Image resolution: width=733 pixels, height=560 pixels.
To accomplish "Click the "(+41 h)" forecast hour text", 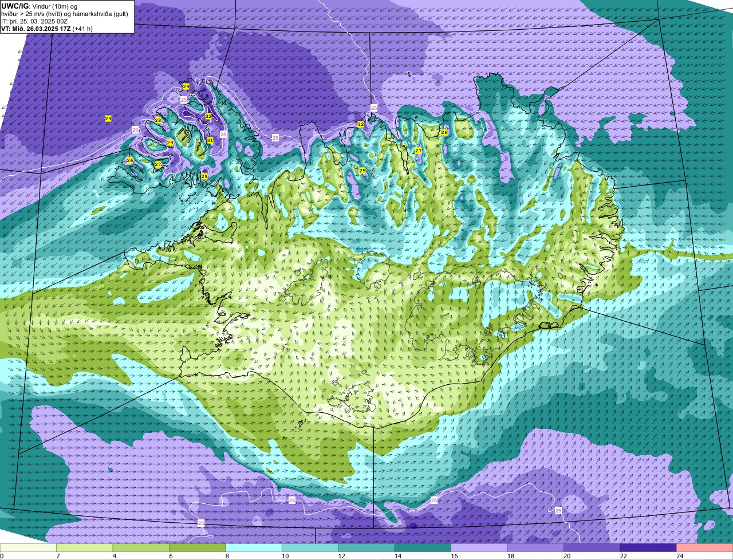I will pos(83,28).
